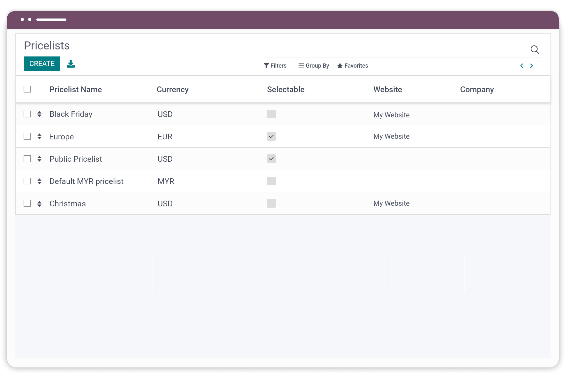Click the CREATE button

click(x=42, y=63)
